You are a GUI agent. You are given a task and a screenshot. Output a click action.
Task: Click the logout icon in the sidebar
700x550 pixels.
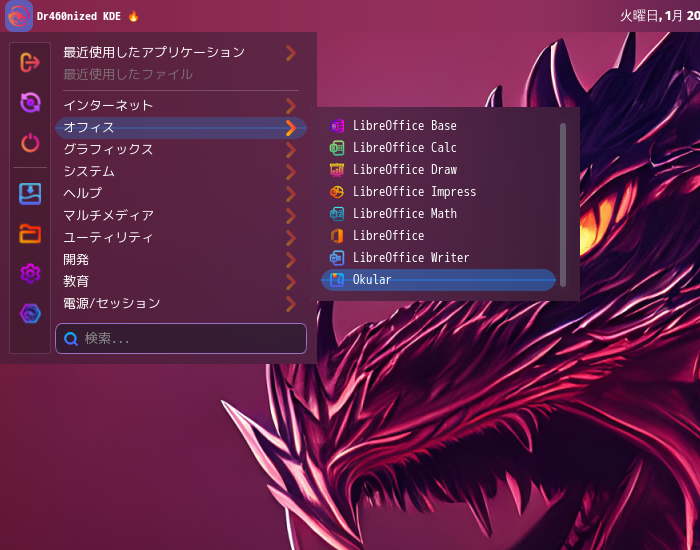click(30, 62)
